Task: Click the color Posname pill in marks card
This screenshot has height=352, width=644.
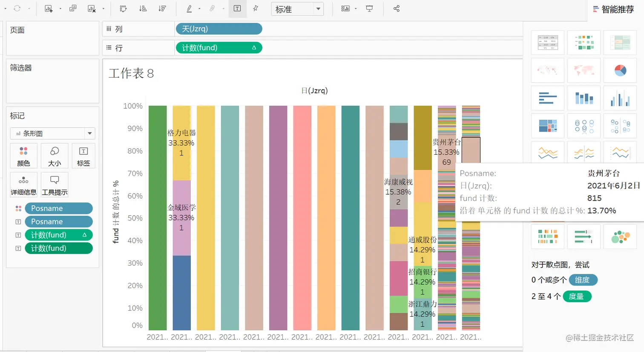Action: [59, 208]
